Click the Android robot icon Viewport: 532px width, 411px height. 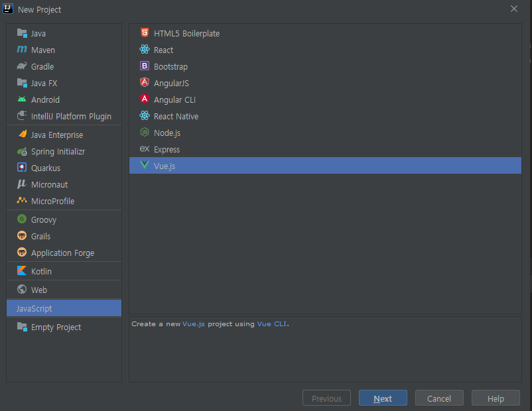pyautogui.click(x=22, y=99)
